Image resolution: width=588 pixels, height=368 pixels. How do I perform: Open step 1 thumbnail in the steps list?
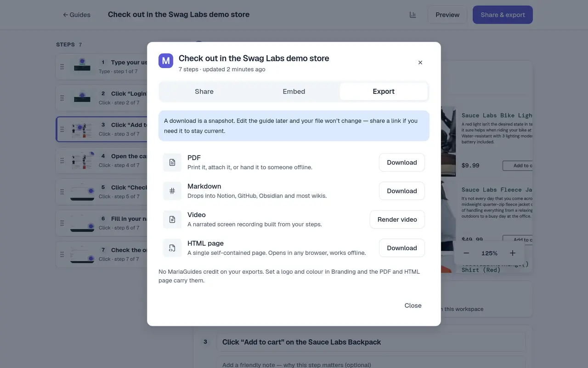[82, 66]
